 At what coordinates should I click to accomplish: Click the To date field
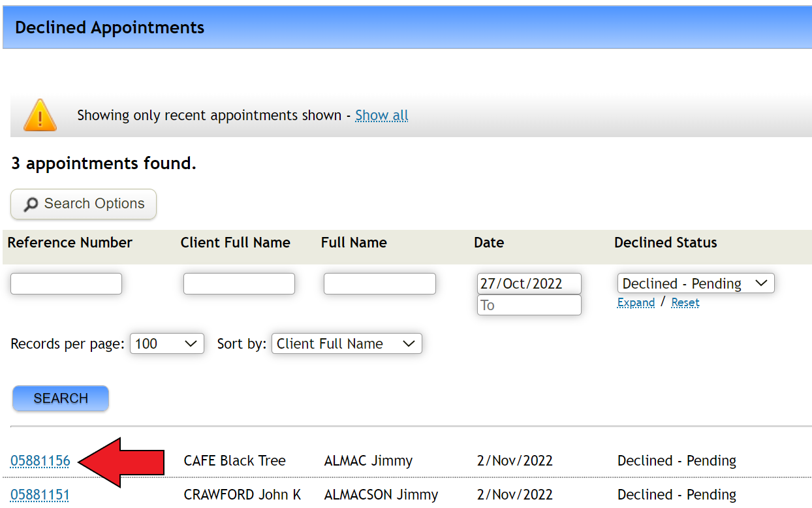(529, 304)
